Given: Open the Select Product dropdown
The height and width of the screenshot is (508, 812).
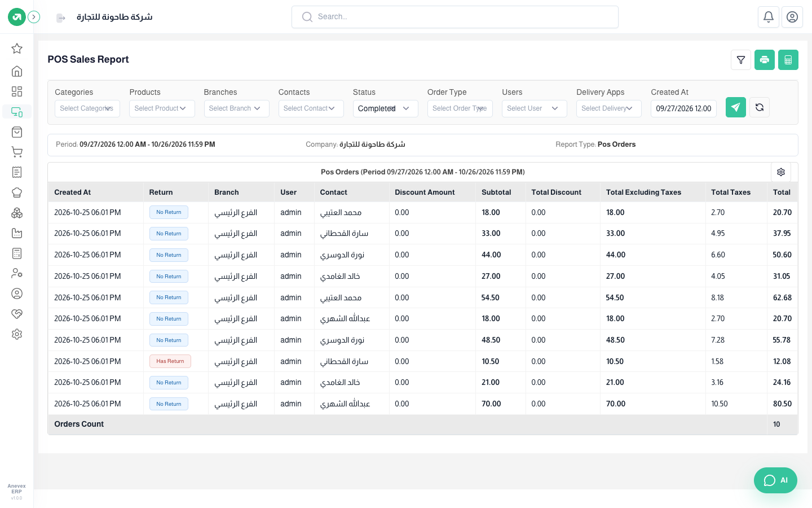Looking at the screenshot, I should (x=162, y=108).
